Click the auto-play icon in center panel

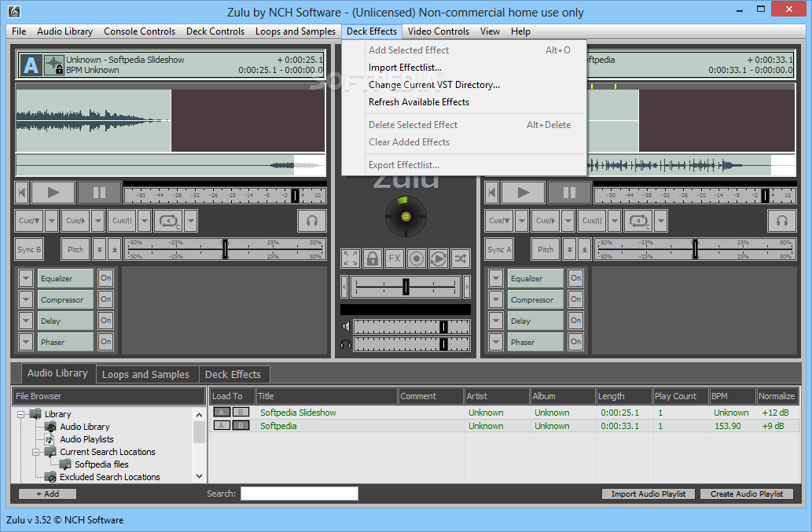(439, 259)
